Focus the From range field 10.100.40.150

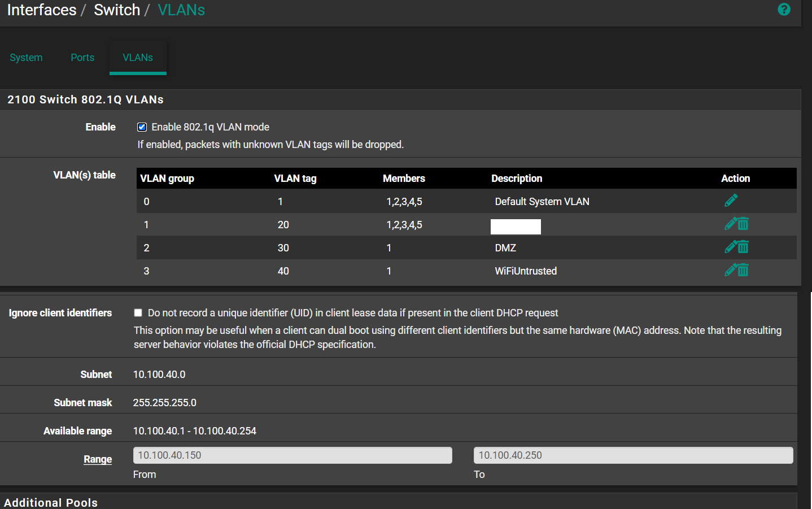coord(293,455)
